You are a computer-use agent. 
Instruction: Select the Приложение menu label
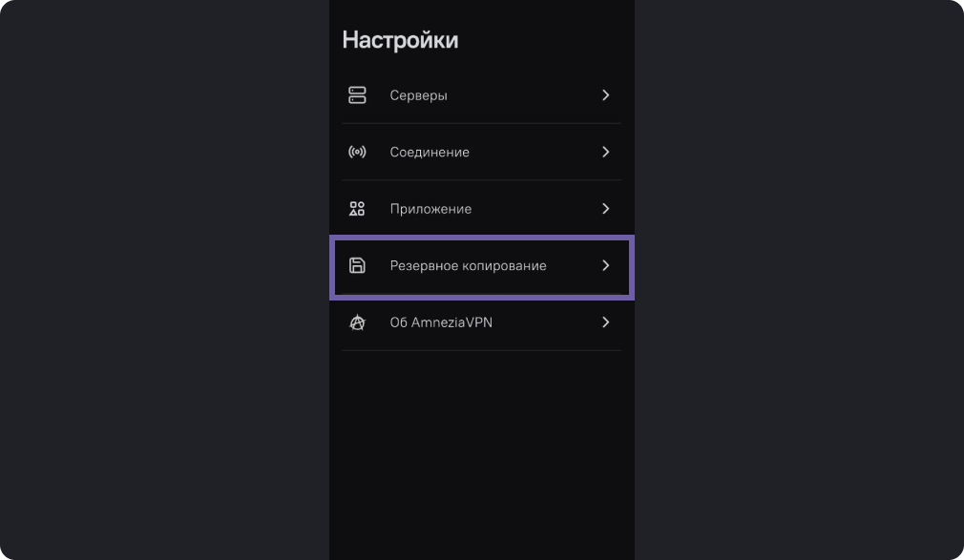coord(430,209)
